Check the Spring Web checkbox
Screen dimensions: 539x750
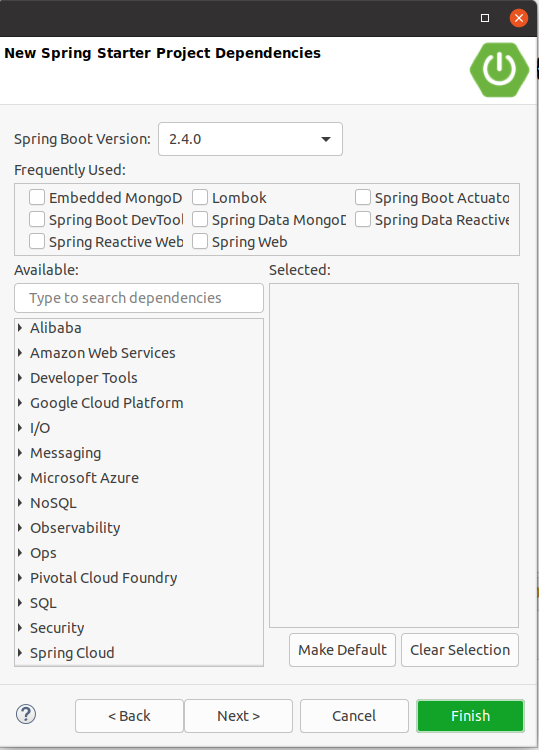point(200,242)
